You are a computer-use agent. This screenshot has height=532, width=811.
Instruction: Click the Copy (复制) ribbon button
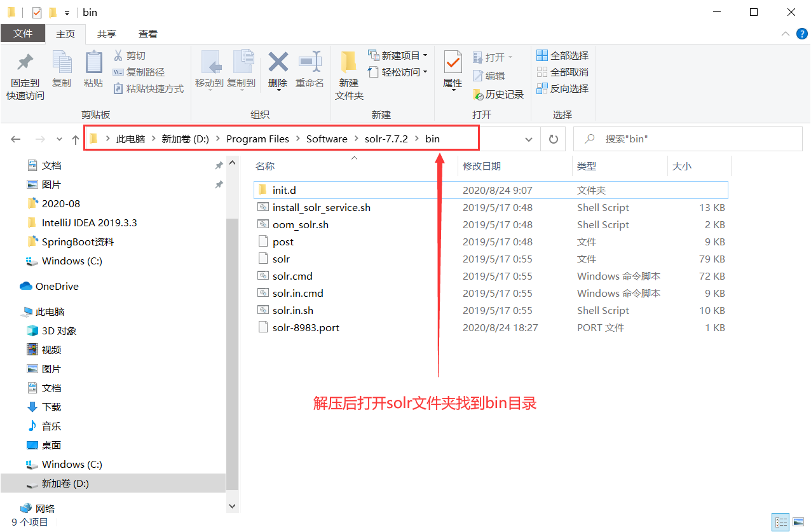[x=62, y=70]
